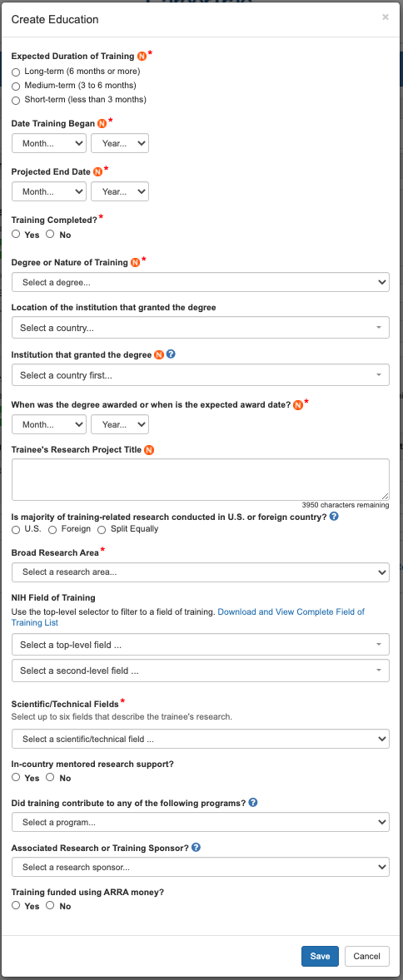Click orange N badge next to Trainee's Research Project Title
This screenshot has width=403, height=980.
[149, 449]
